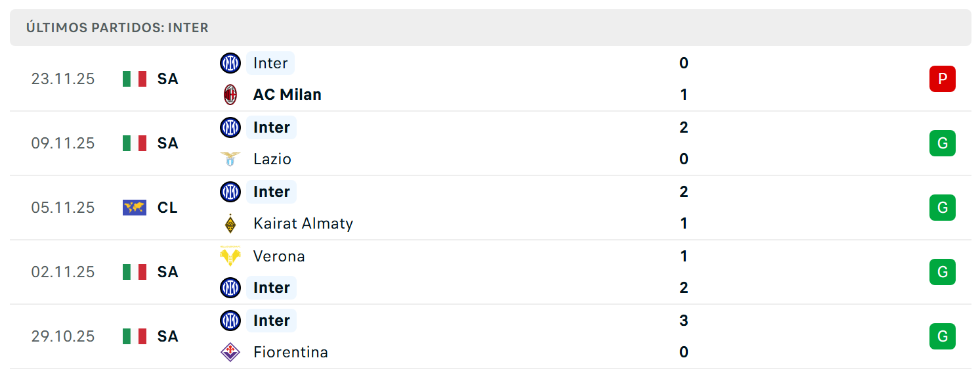980x381 pixels.
Task: Click green G badge for Kairat Almaty match
Action: (x=943, y=208)
